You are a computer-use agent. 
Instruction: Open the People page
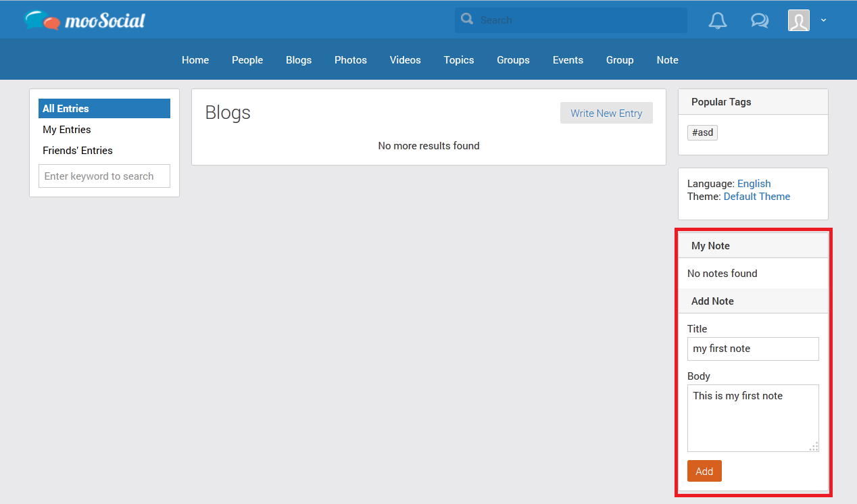pyautogui.click(x=247, y=60)
